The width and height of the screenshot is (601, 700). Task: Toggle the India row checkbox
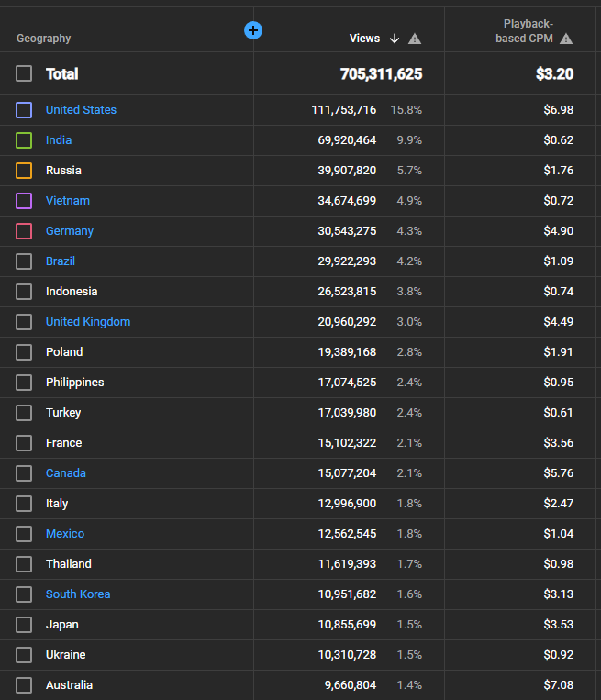coord(24,140)
